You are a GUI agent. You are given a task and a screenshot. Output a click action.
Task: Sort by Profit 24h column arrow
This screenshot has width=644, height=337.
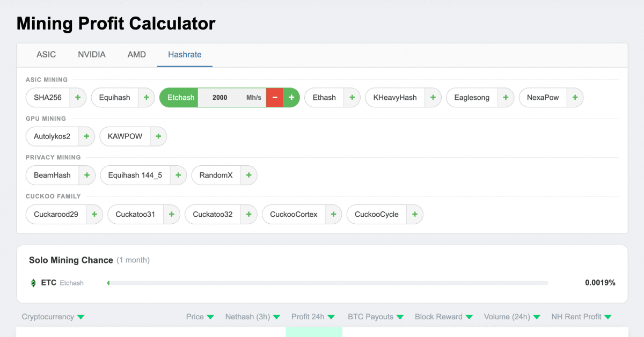coord(331,317)
